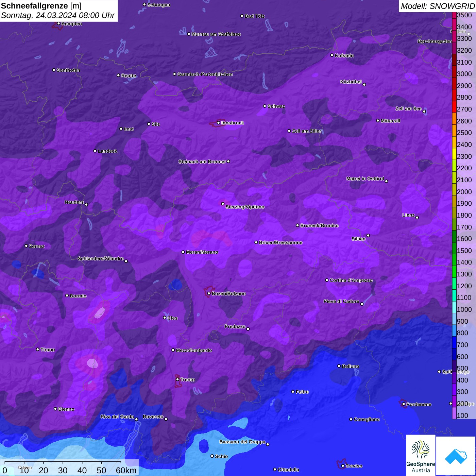Click the 'Bienno' label
This screenshot has width=476, height=476.
[66, 409]
